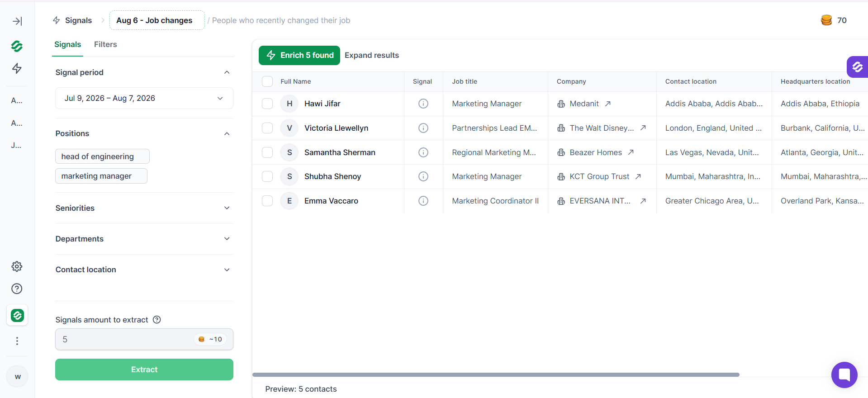Open the help question mark icon
Screen dimensions: 868x398
(x=17, y=289)
